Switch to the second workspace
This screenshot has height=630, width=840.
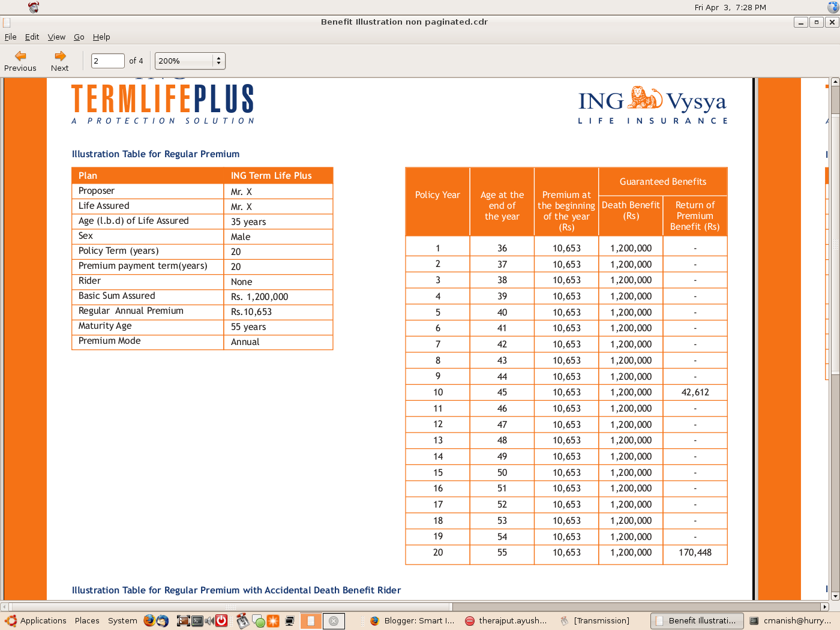coord(334,621)
